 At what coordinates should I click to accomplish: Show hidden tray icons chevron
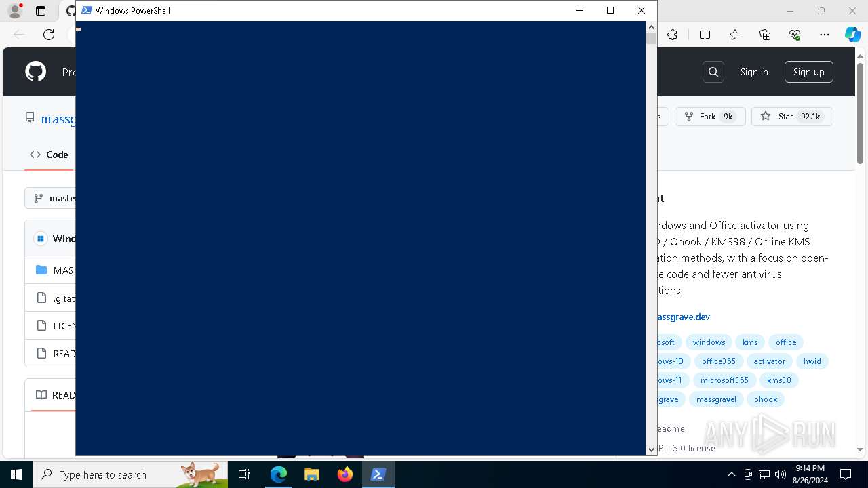click(731, 474)
